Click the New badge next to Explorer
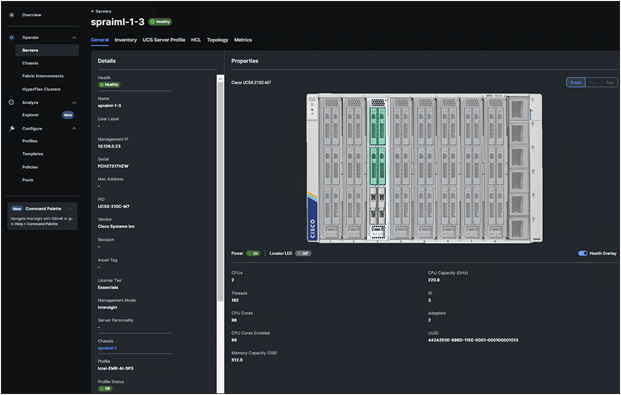This screenshot has height=395, width=621. tap(68, 115)
